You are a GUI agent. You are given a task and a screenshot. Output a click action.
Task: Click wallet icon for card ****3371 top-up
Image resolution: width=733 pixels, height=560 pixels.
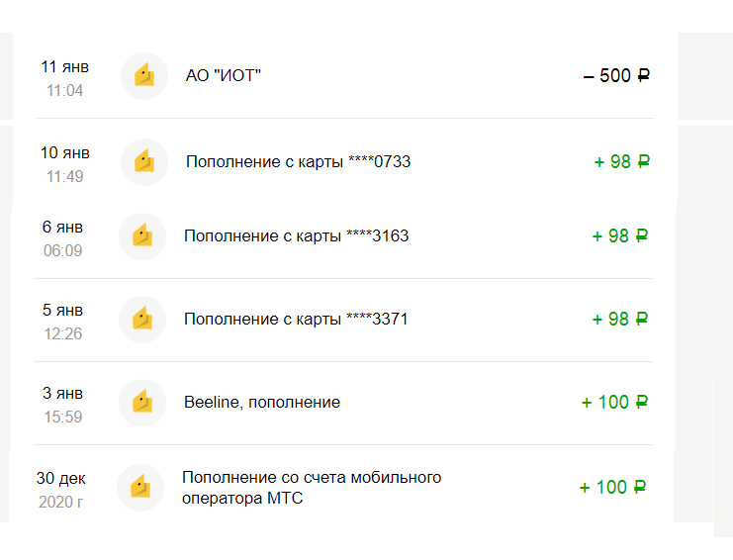click(x=142, y=320)
